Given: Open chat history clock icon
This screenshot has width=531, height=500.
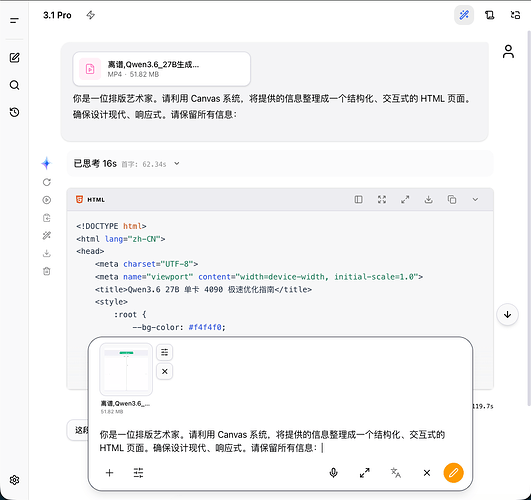Looking at the screenshot, I should pos(14,112).
